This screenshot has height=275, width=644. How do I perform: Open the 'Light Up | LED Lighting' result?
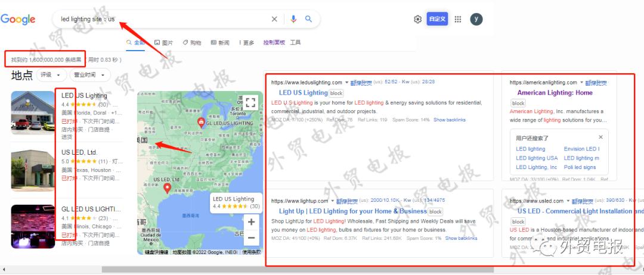(x=353, y=211)
